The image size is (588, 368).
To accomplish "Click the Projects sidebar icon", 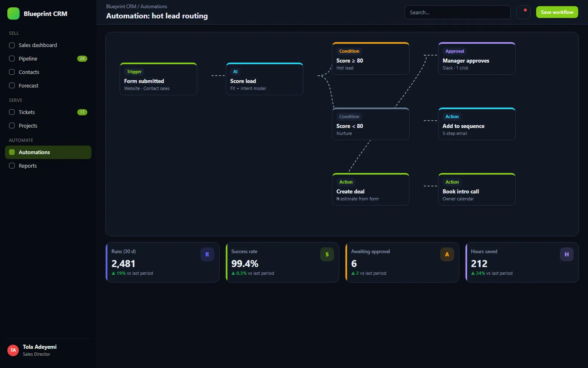I will [x=12, y=125].
